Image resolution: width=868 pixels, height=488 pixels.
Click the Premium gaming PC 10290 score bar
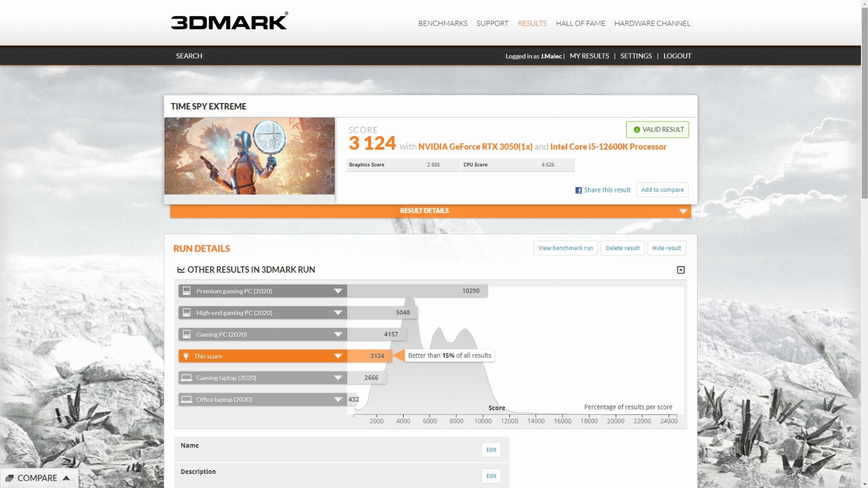point(417,291)
